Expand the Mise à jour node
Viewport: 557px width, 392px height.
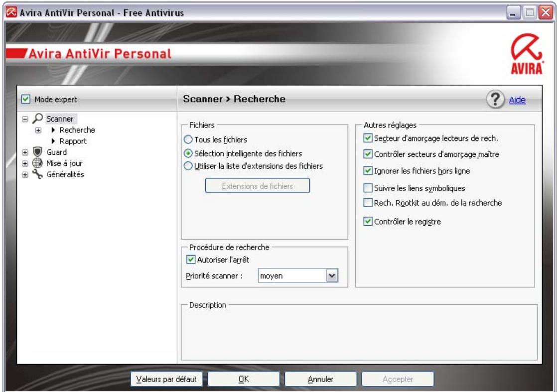25,163
